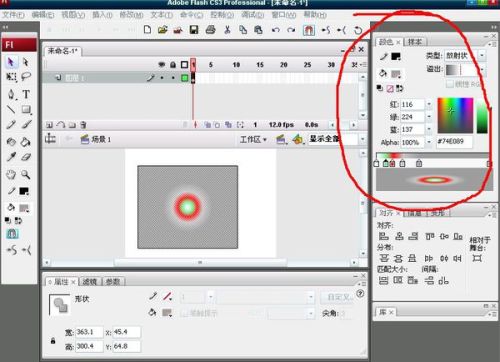Open the Alpha value slider arrow
The width and height of the screenshot is (500, 362).
pos(429,142)
